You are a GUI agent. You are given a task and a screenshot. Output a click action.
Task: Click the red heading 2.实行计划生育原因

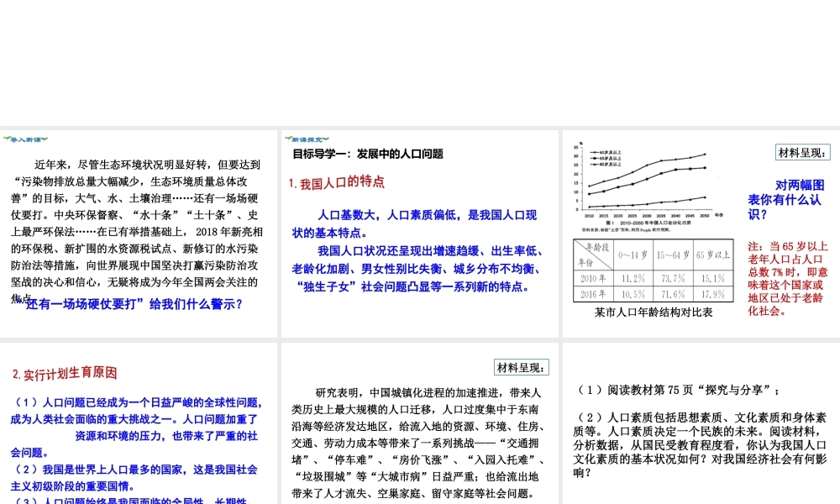(x=65, y=373)
